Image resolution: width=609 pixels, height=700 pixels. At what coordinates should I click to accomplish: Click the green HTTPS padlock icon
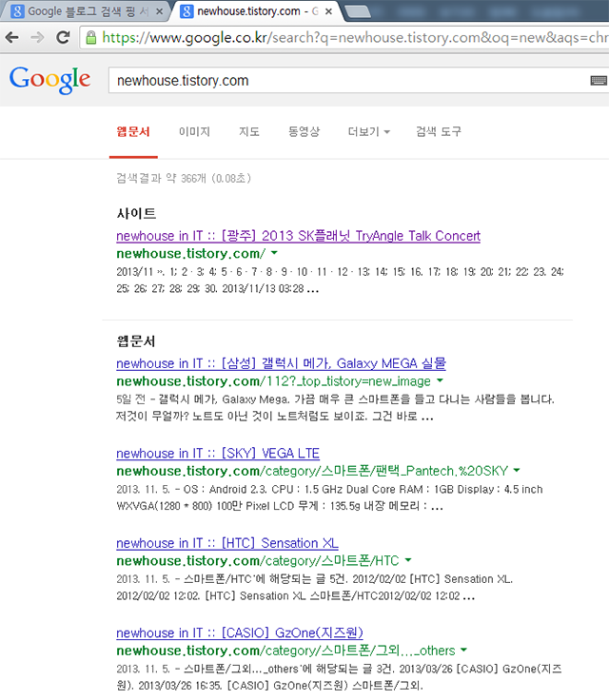(91, 37)
